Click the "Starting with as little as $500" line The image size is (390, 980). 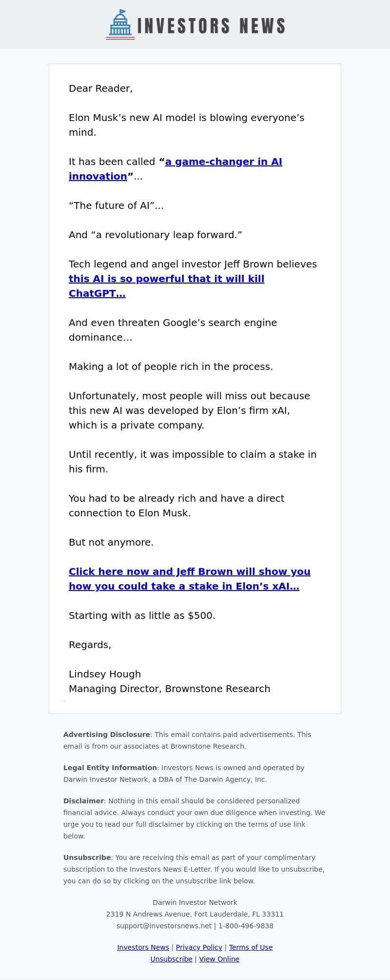[x=142, y=615]
